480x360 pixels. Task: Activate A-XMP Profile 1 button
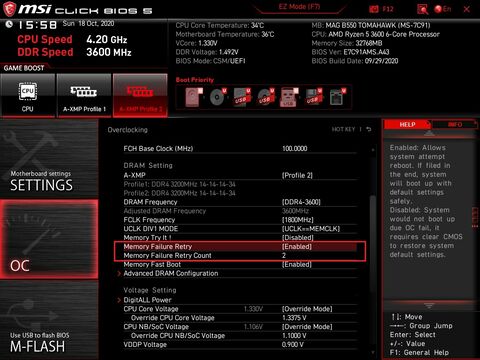(84, 96)
